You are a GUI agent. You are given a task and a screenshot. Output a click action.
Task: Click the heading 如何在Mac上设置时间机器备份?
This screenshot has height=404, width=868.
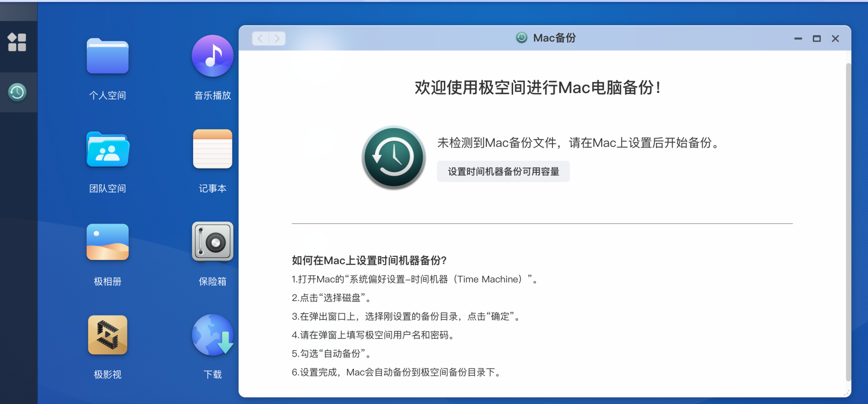pos(369,260)
